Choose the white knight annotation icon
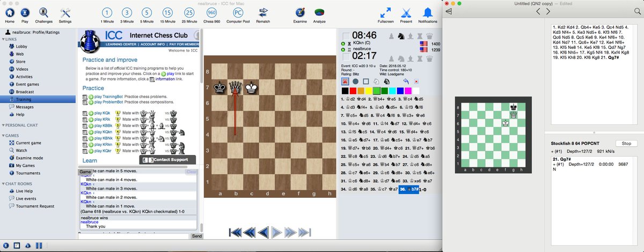Screen dimensions: 644x252 coord(376,81)
